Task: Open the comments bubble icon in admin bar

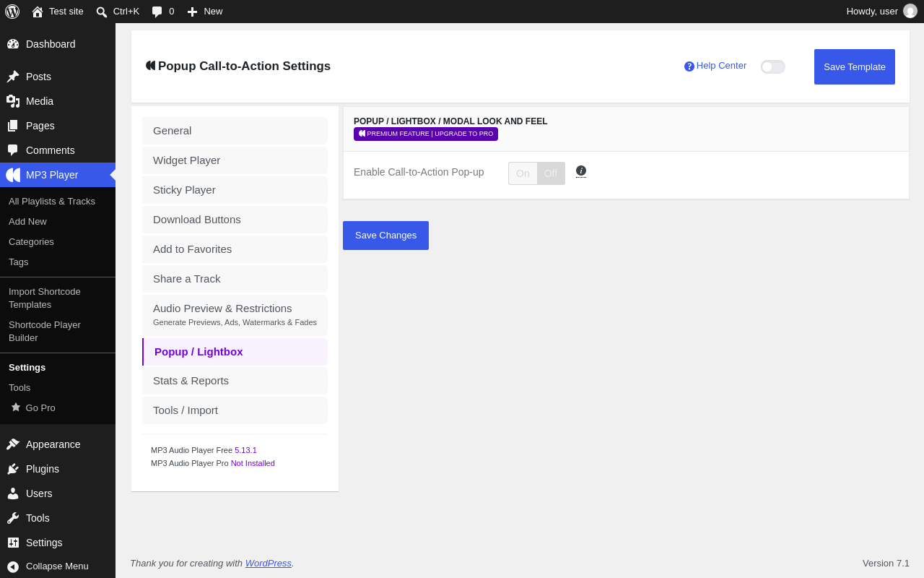Action: [x=157, y=12]
